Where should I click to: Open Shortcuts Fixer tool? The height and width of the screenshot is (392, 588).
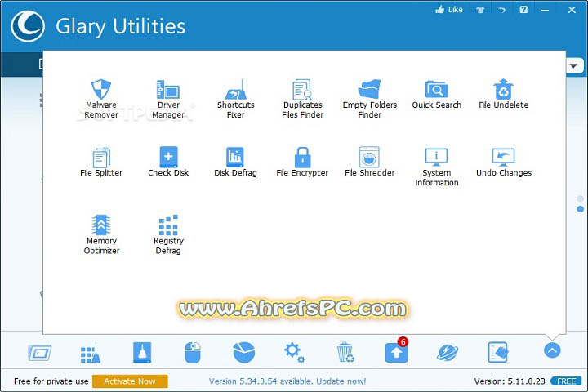pyautogui.click(x=235, y=99)
